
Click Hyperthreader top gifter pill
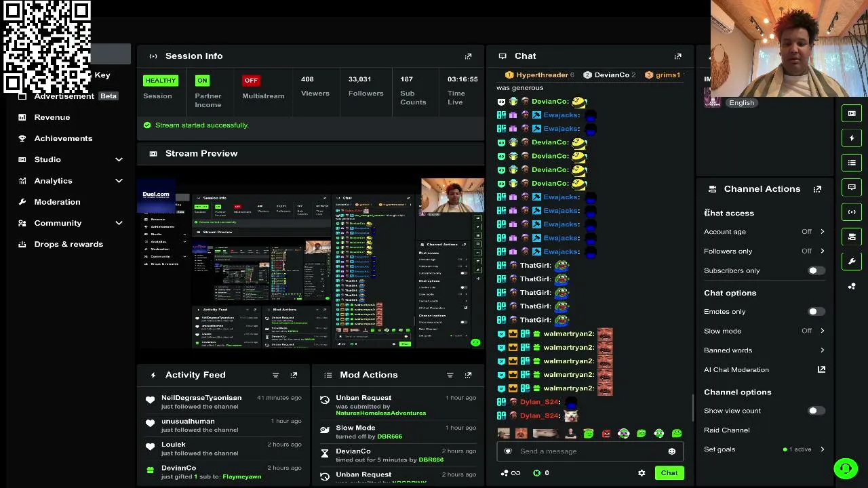(540, 75)
